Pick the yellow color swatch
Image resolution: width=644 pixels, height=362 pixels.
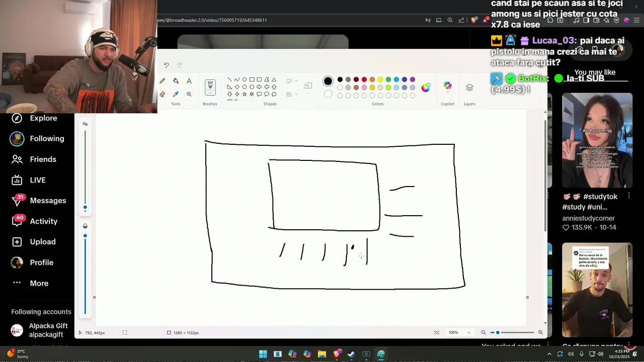pos(380,79)
